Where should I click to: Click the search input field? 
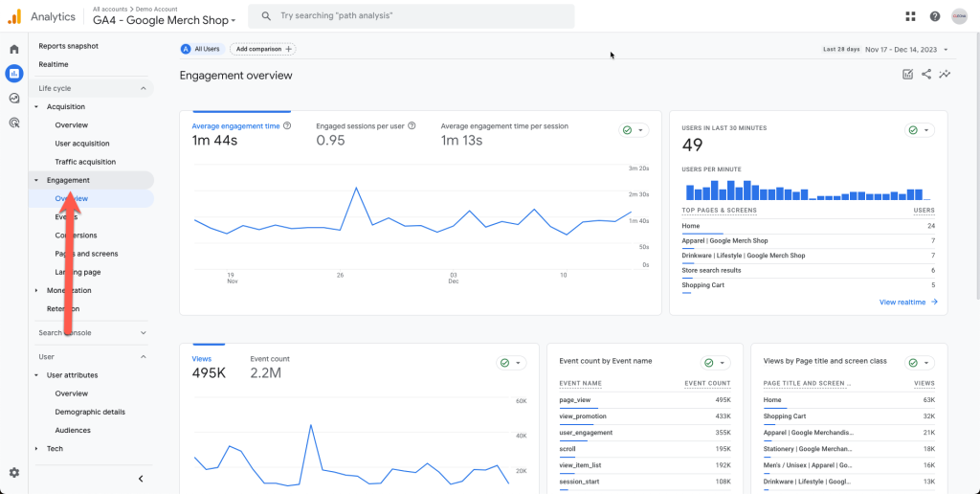(x=412, y=16)
